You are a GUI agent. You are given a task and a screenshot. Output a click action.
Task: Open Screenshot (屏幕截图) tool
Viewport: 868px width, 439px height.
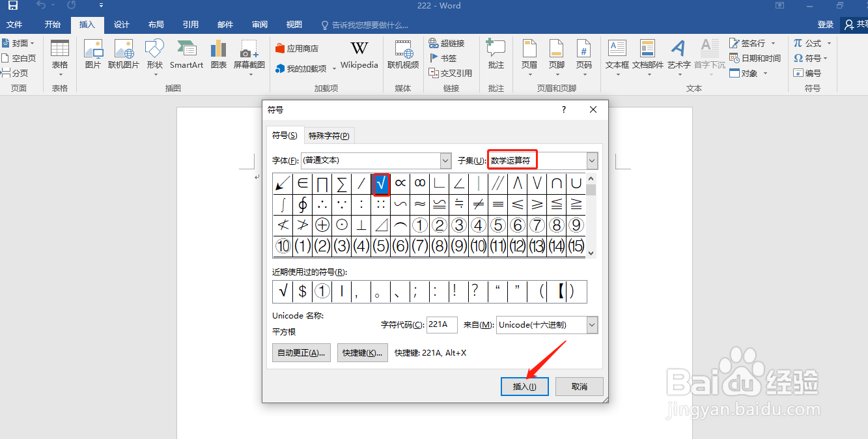(249, 57)
